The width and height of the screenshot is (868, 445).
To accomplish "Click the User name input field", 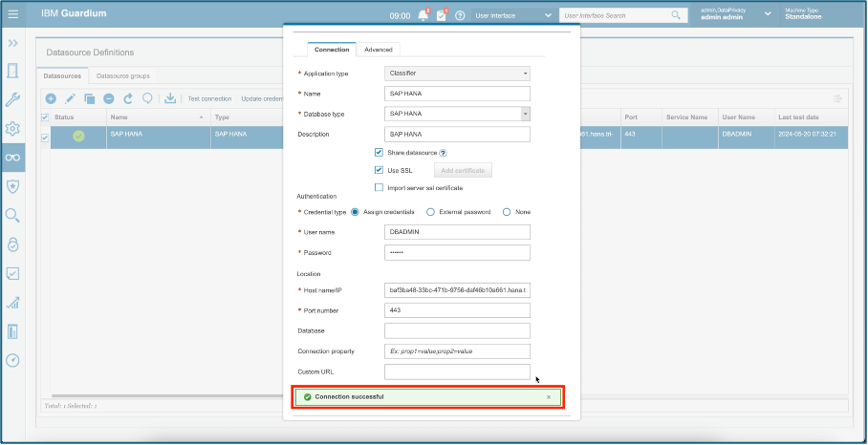I will (457, 232).
